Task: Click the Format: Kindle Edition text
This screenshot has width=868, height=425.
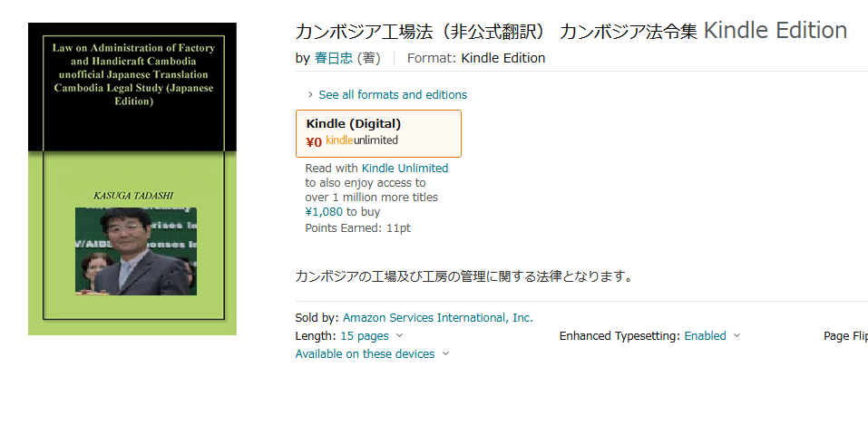Action: click(476, 58)
